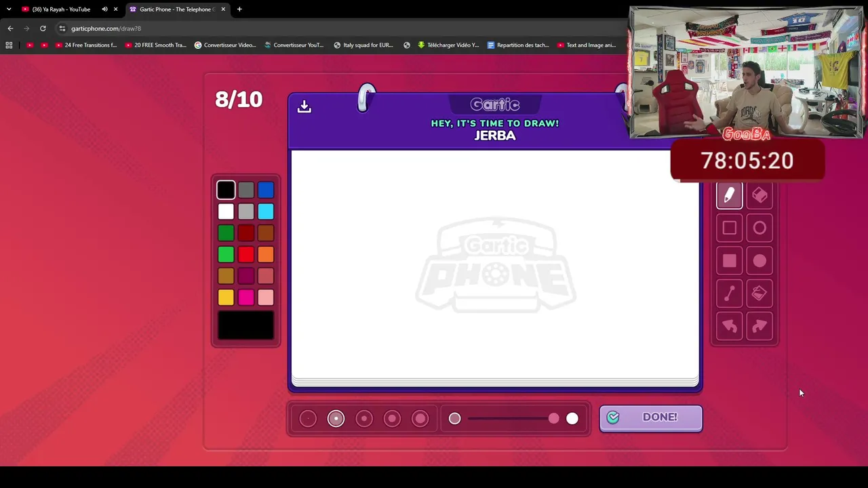
Task: Submit the drawing with the DONE! button
Action: tap(651, 418)
